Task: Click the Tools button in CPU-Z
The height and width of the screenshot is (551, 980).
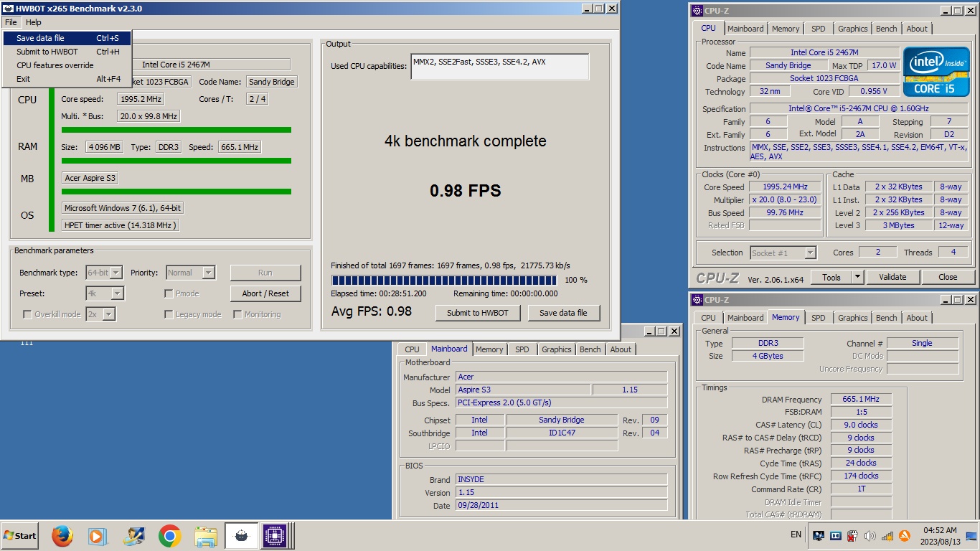Action: (831, 277)
